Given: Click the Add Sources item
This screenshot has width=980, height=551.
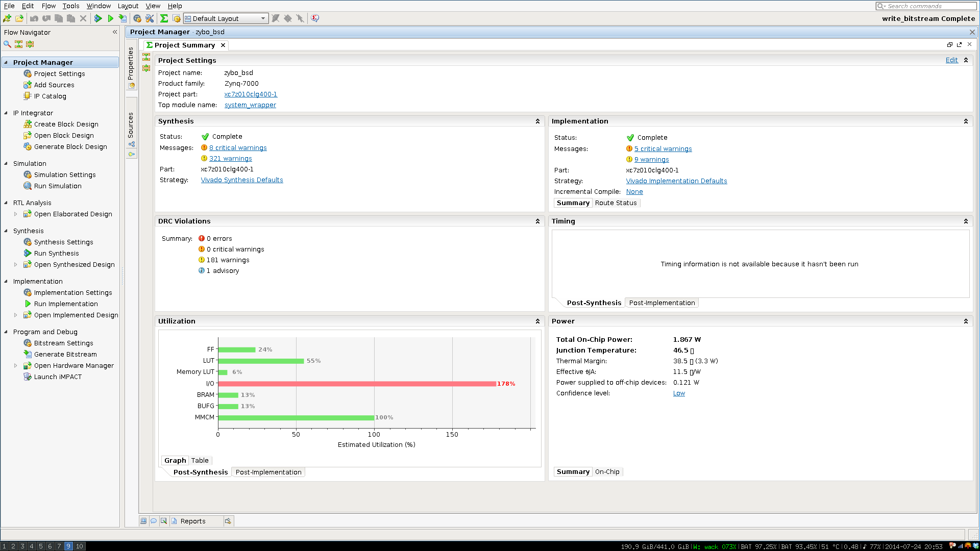Looking at the screenshot, I should (x=54, y=85).
